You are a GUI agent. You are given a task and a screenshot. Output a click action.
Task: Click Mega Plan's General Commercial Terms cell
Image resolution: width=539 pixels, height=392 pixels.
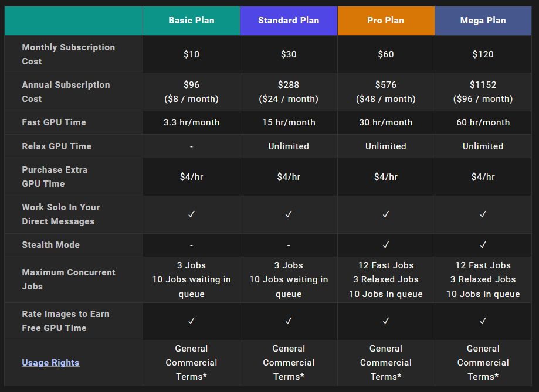483,363
